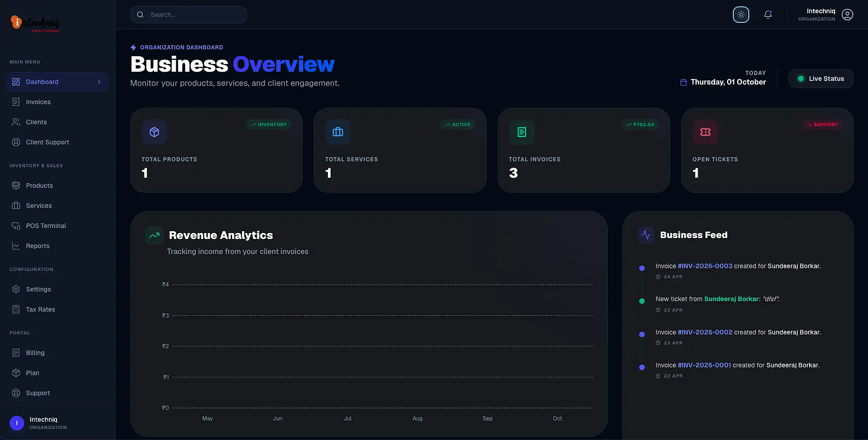Open the Invoices menu item
This screenshot has width=868, height=440.
[x=57, y=102]
